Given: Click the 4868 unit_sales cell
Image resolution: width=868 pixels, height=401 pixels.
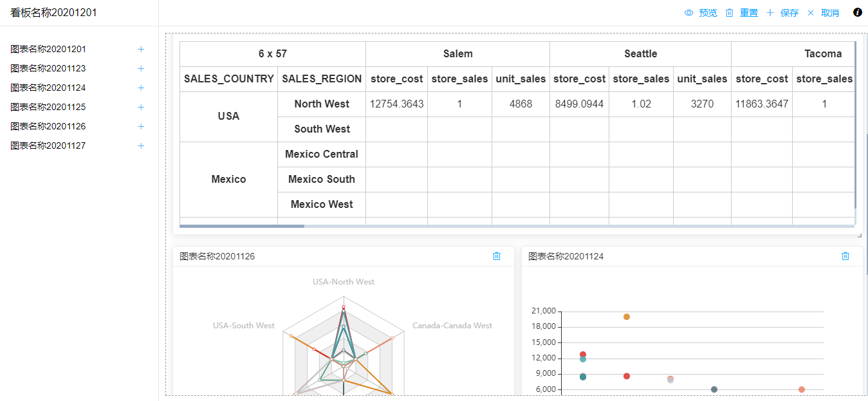Looking at the screenshot, I should click(x=521, y=104).
